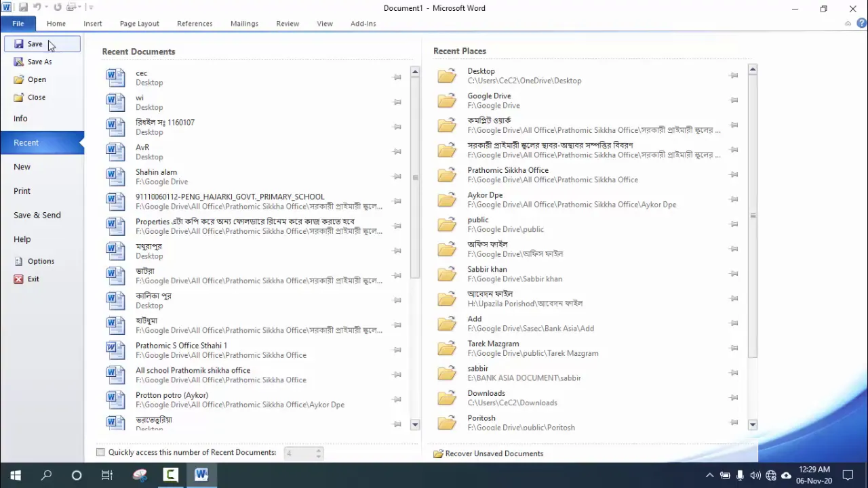
Task: Open the Action Center notification icon
Action: (x=848, y=475)
